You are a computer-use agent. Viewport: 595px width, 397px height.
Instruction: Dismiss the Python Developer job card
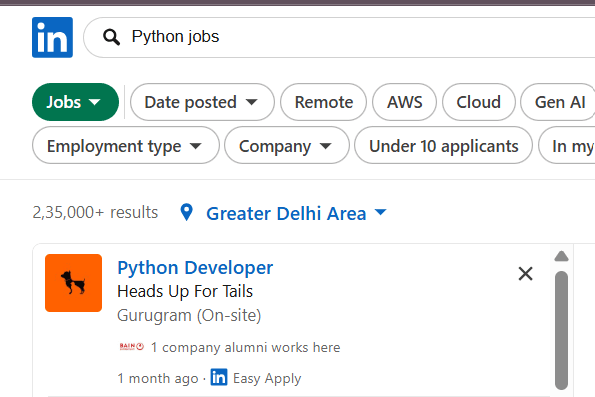point(525,274)
